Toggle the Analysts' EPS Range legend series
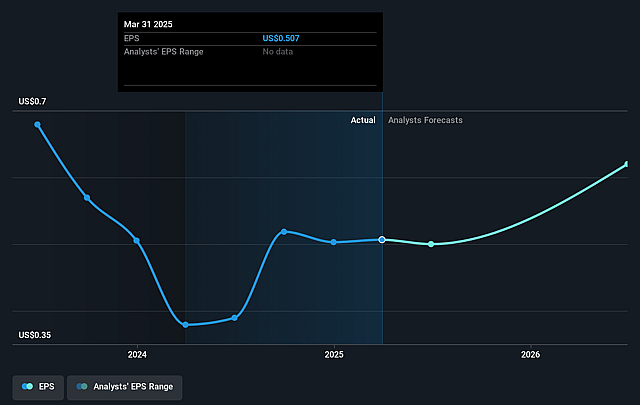The width and height of the screenshot is (640, 405). click(124, 387)
